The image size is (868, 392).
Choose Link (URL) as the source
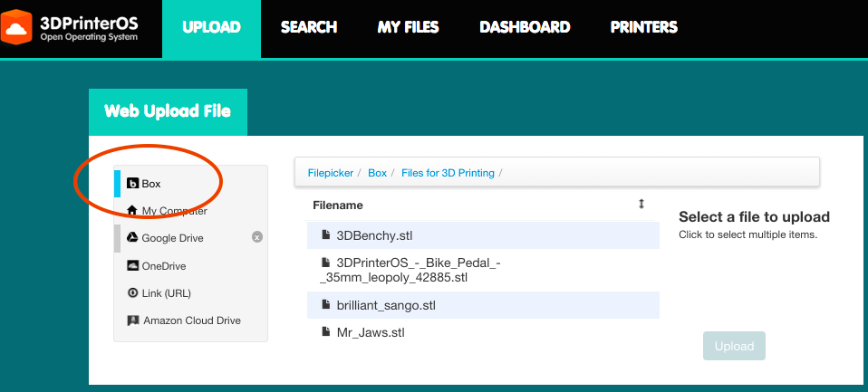pyautogui.click(x=166, y=293)
